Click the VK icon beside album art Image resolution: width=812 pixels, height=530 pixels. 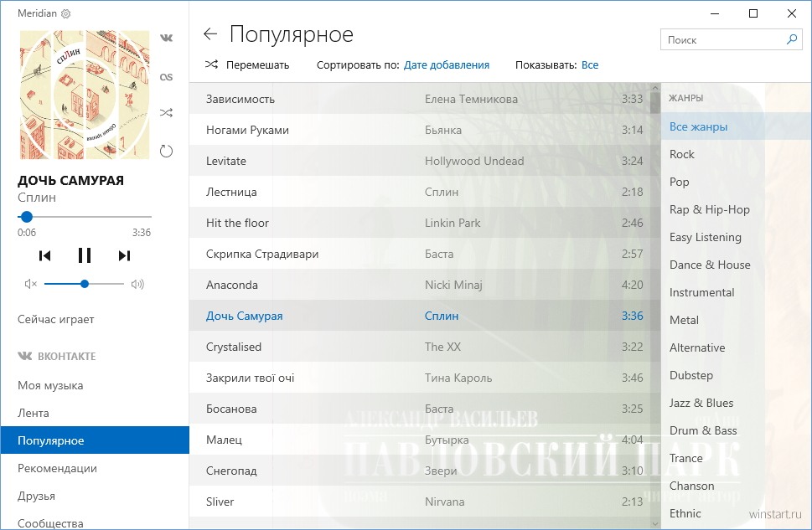coord(166,38)
